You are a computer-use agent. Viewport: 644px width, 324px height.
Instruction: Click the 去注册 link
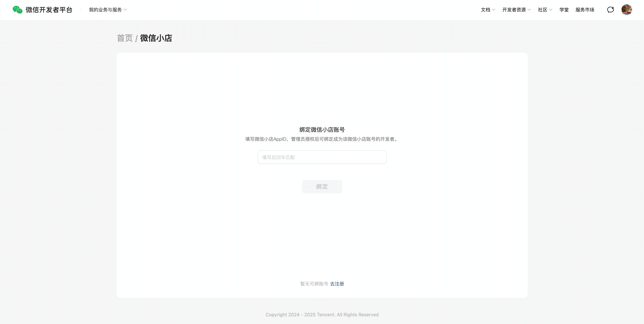[337, 284]
